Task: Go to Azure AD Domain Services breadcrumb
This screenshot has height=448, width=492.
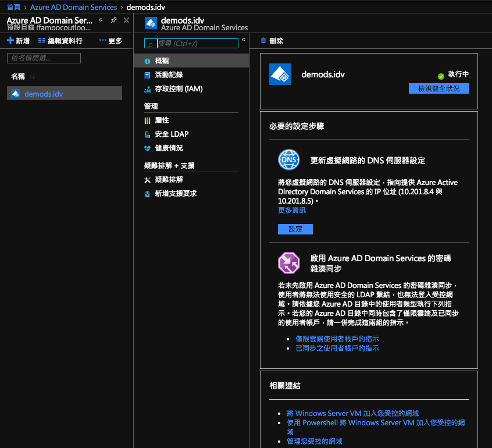Action: pyautogui.click(x=73, y=7)
